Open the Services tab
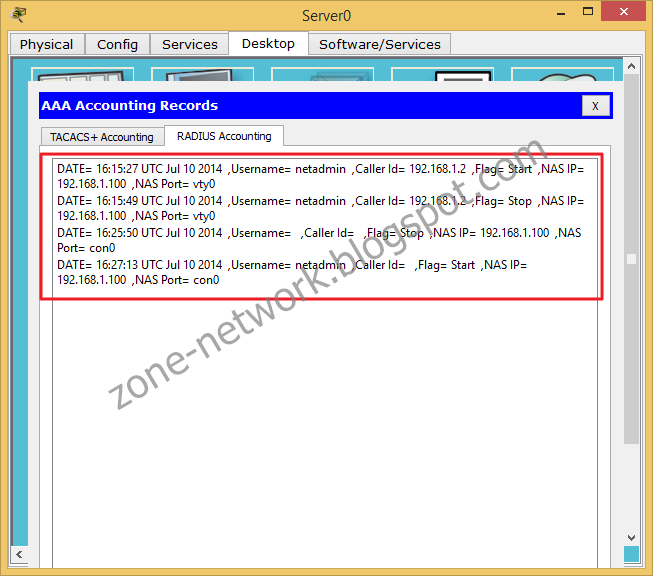 tap(189, 44)
